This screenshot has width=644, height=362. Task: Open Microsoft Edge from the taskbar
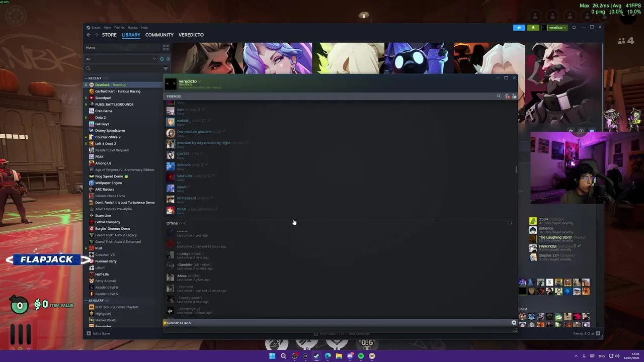click(328, 356)
